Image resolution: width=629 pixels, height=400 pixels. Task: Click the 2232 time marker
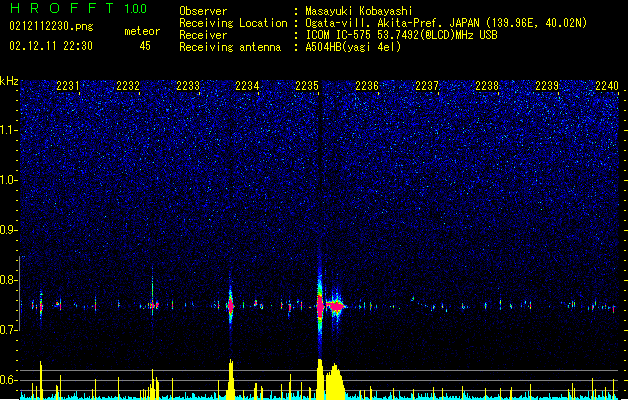click(x=128, y=85)
